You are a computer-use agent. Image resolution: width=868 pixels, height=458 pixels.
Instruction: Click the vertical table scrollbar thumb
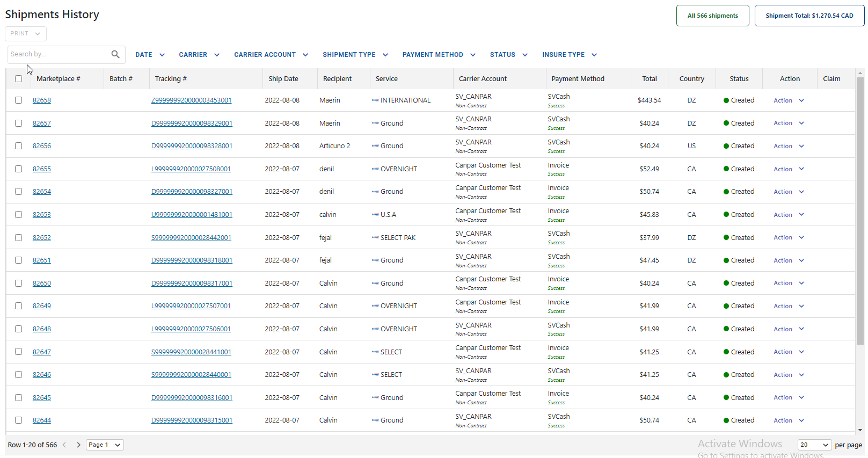tap(860, 210)
